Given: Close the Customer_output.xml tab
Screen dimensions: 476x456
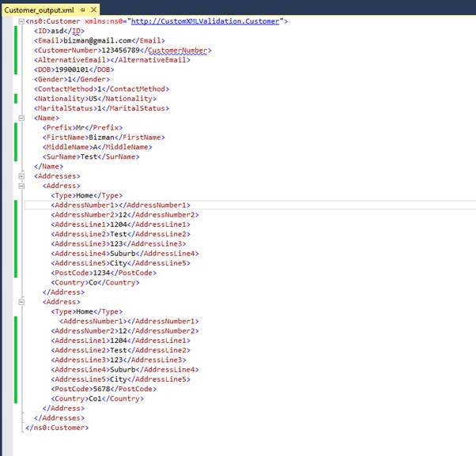Looking at the screenshot, I should 94,9.
